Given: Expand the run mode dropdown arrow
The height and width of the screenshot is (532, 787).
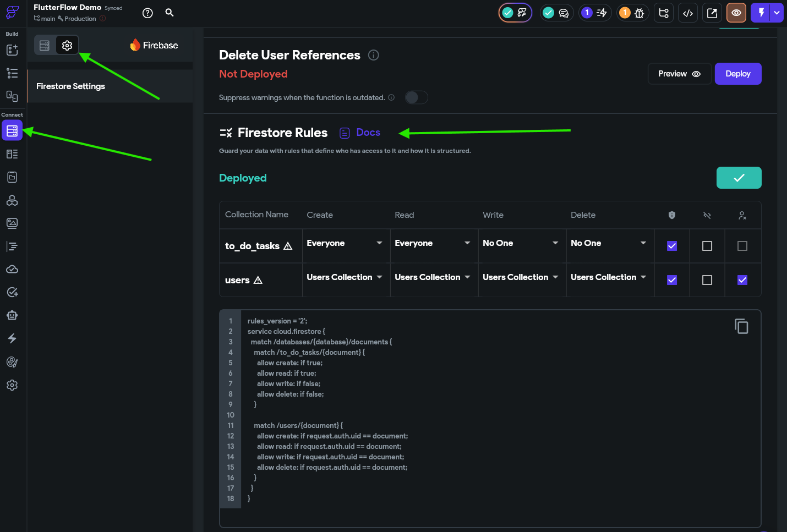Looking at the screenshot, I should point(777,13).
